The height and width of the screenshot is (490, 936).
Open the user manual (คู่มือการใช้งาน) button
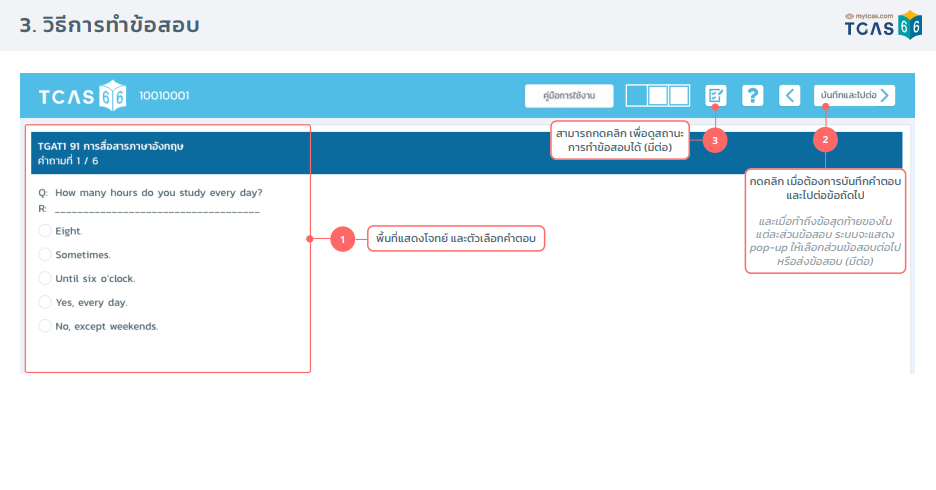(569, 96)
